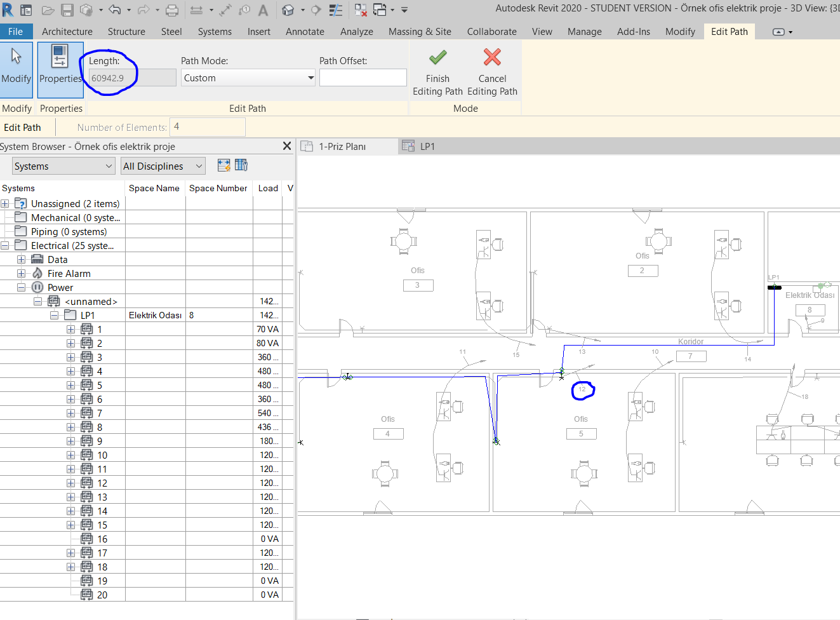Click the Autosize Columns icon in System Browser

pos(223,165)
